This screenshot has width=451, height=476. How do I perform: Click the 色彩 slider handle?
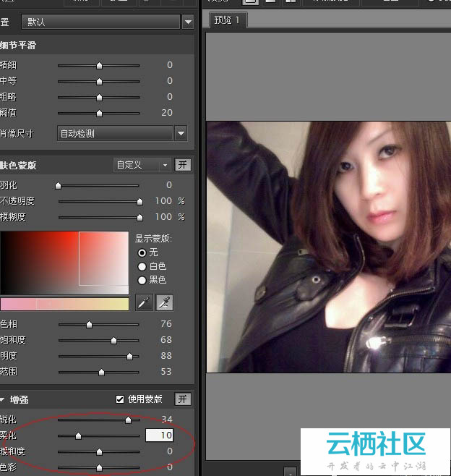[99, 468]
